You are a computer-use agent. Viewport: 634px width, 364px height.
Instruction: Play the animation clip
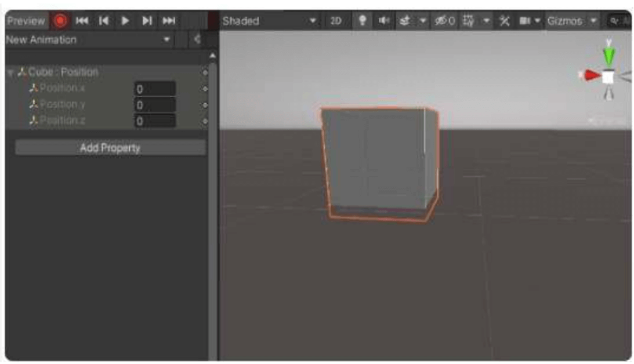click(x=125, y=21)
